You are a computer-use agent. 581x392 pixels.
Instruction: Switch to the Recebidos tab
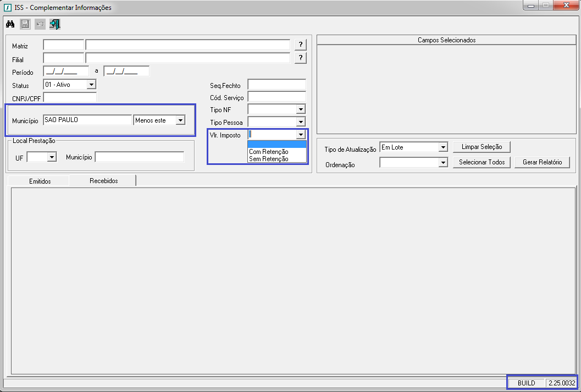coord(103,181)
